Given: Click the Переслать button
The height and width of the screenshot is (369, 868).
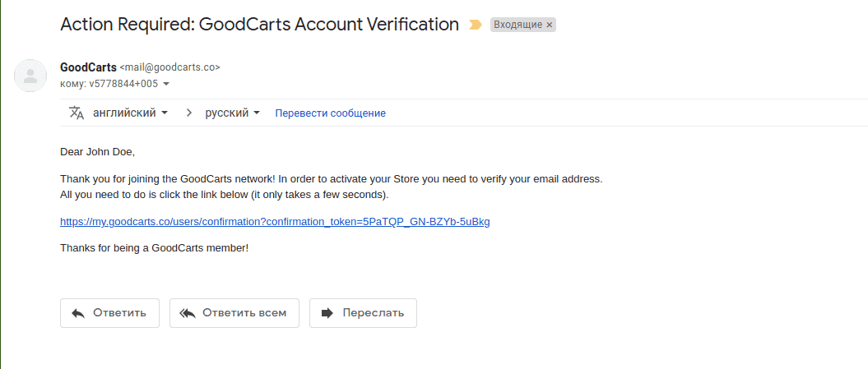Looking at the screenshot, I should click(363, 313).
